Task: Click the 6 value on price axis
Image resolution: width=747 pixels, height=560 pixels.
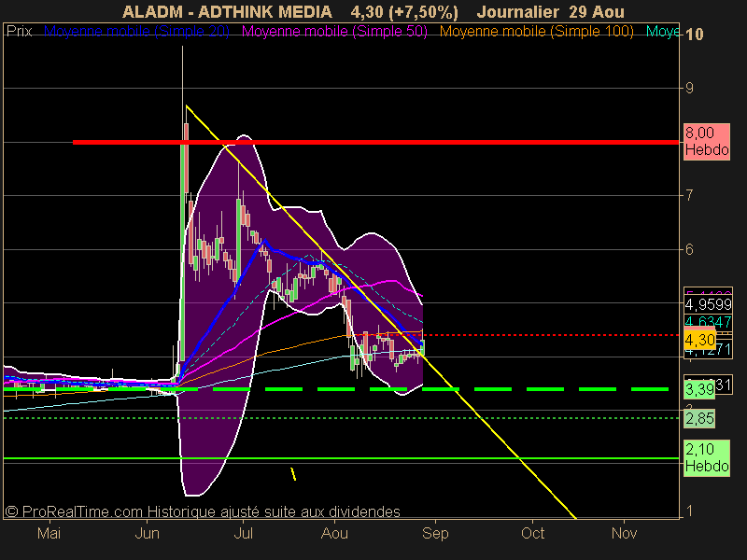Action: (x=689, y=249)
